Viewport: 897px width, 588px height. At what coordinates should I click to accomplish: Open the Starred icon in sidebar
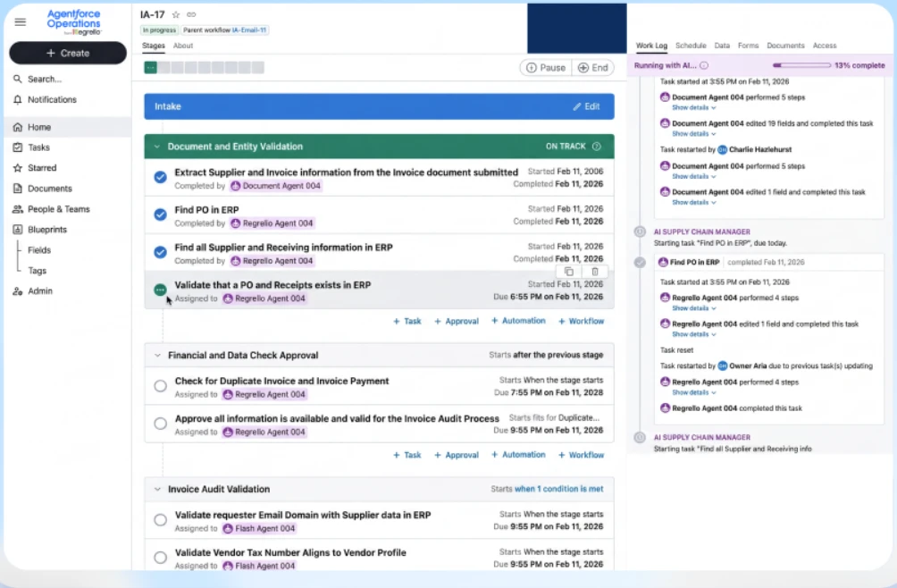click(x=18, y=168)
